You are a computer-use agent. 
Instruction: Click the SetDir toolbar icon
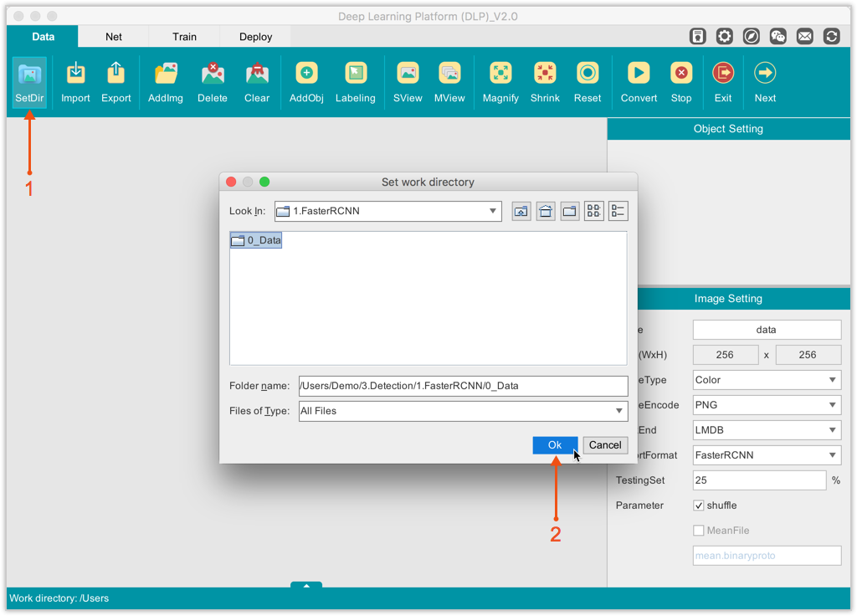pos(29,82)
